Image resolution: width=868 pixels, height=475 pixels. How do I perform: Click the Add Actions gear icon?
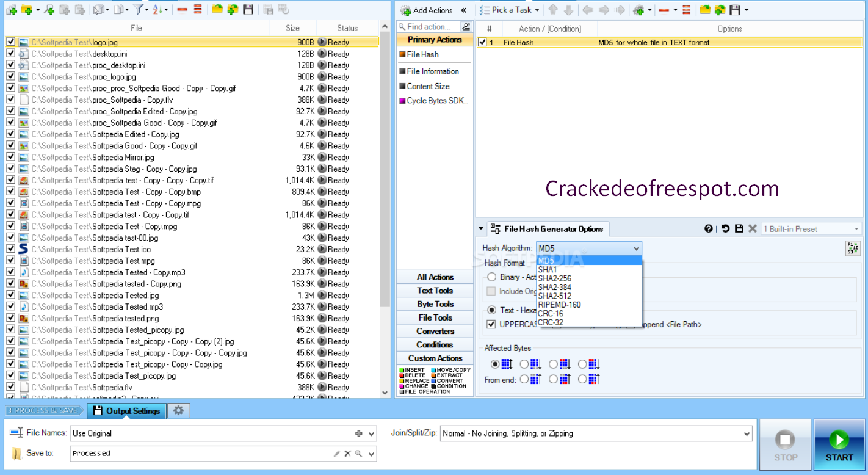pyautogui.click(x=405, y=10)
